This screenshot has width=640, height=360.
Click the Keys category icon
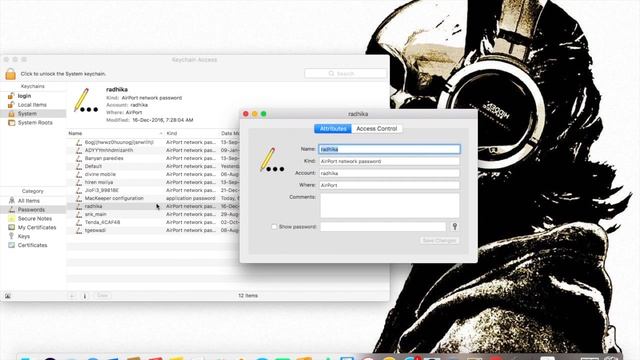(12, 236)
